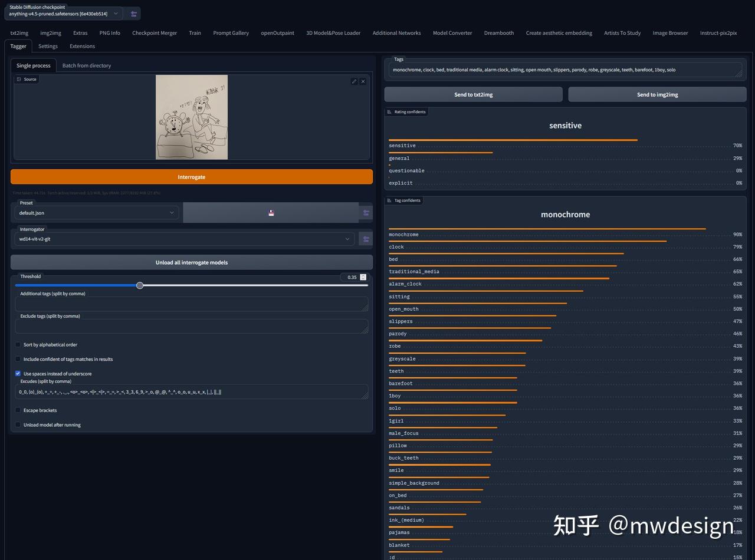Tick Unload model after running
The height and width of the screenshot is (560, 755).
(x=18, y=425)
